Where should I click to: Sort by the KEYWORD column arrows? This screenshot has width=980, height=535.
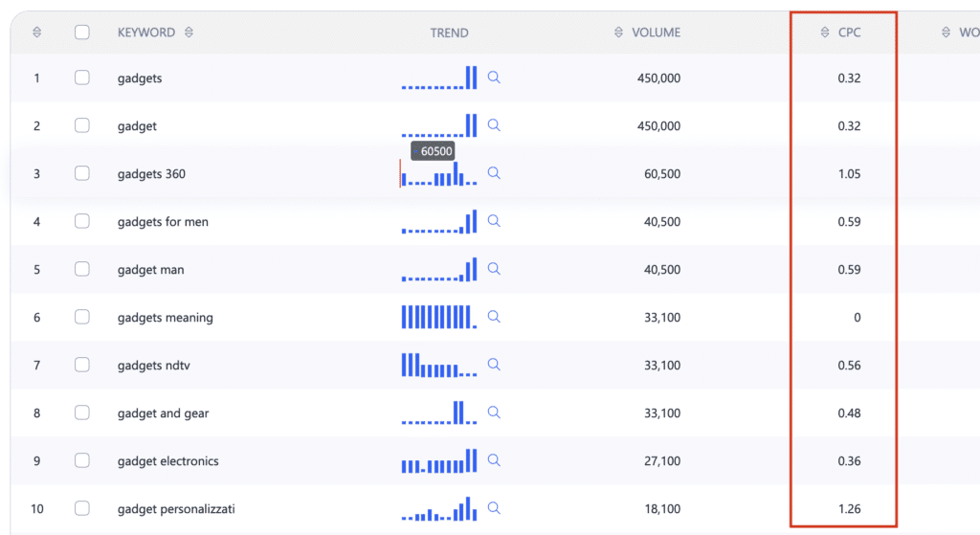tap(189, 33)
